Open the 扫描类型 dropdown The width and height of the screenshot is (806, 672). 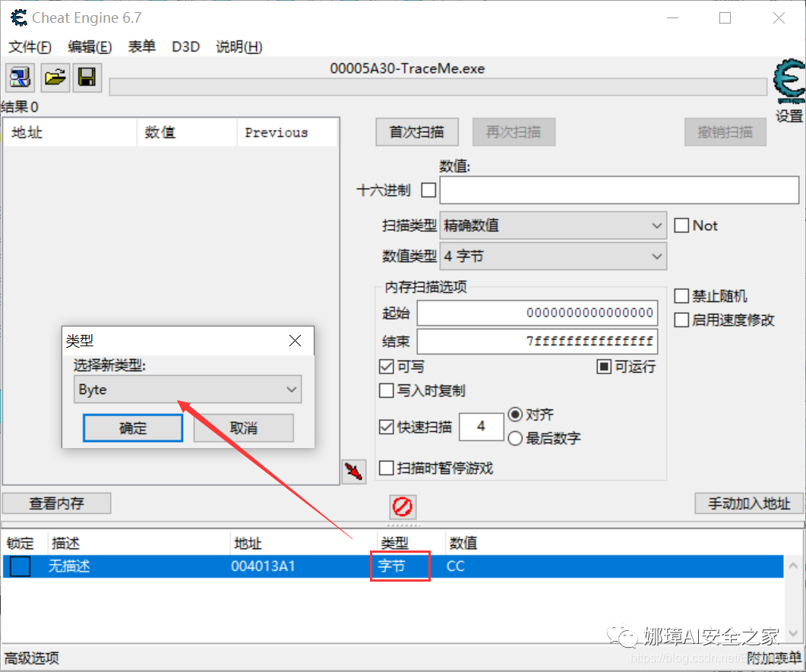(553, 226)
